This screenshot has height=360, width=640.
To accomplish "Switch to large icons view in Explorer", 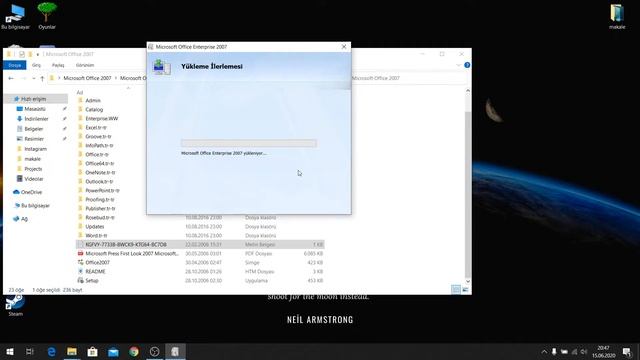I will click(465, 289).
